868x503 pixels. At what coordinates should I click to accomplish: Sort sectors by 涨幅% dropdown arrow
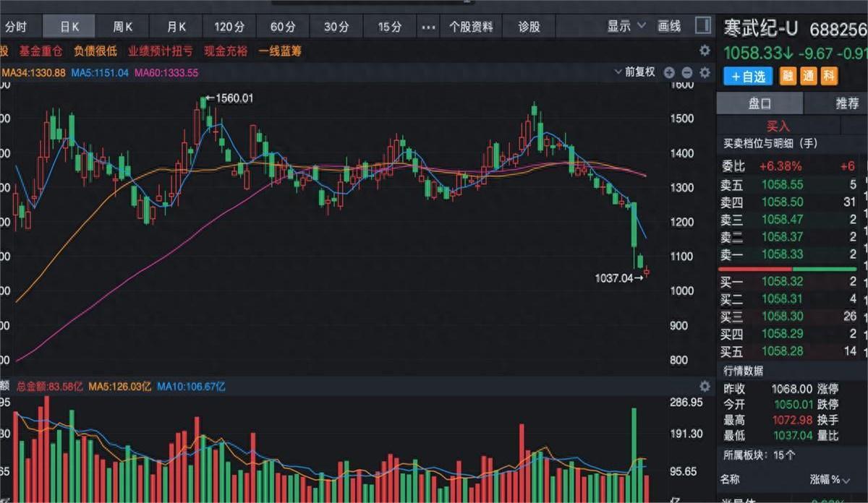point(846,480)
